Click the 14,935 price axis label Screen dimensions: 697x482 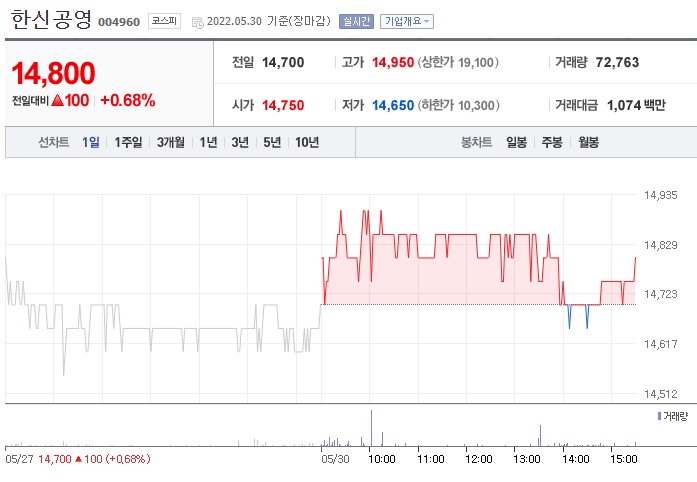[661, 195]
